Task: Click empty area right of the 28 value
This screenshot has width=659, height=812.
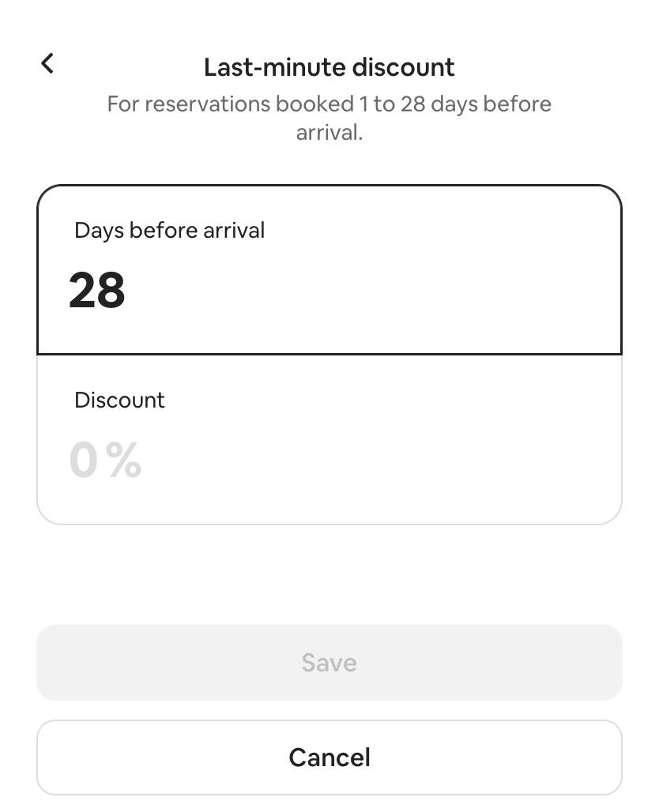Action: click(373, 291)
